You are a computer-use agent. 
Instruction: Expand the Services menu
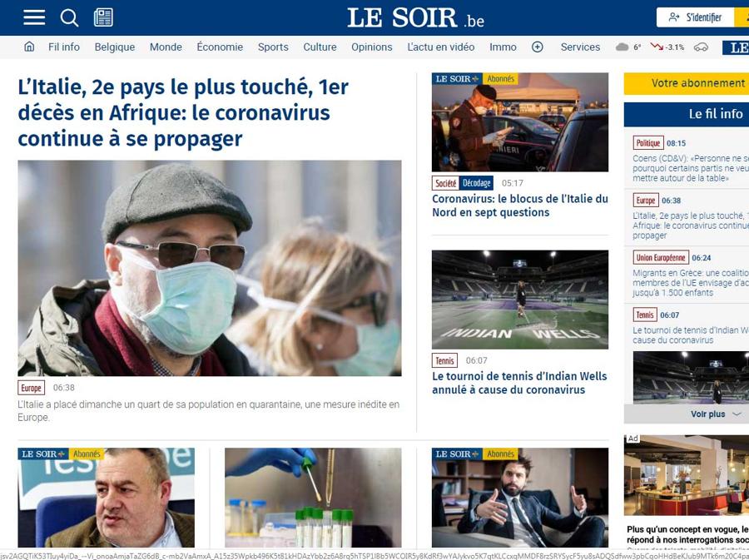coord(580,47)
